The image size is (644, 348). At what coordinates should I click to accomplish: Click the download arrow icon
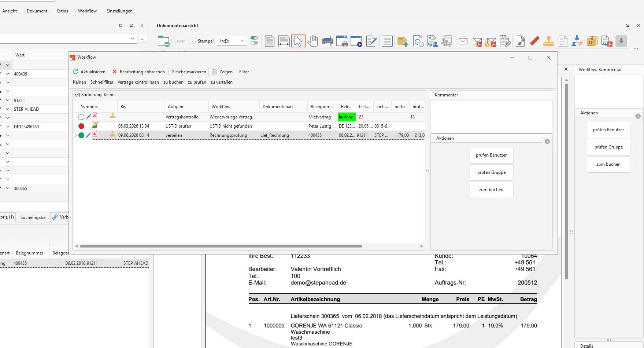(x=621, y=41)
